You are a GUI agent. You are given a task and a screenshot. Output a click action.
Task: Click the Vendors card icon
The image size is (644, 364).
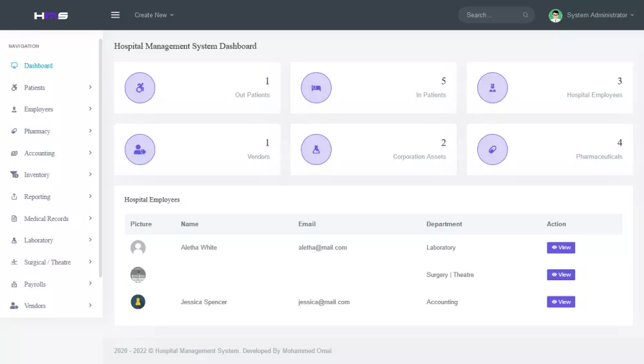point(140,150)
